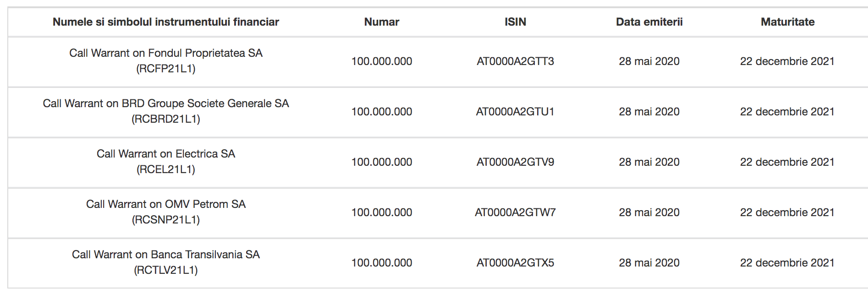Click the RCBRD21L1 warrant symbol
Screen dimensions: 868x294
166,119
